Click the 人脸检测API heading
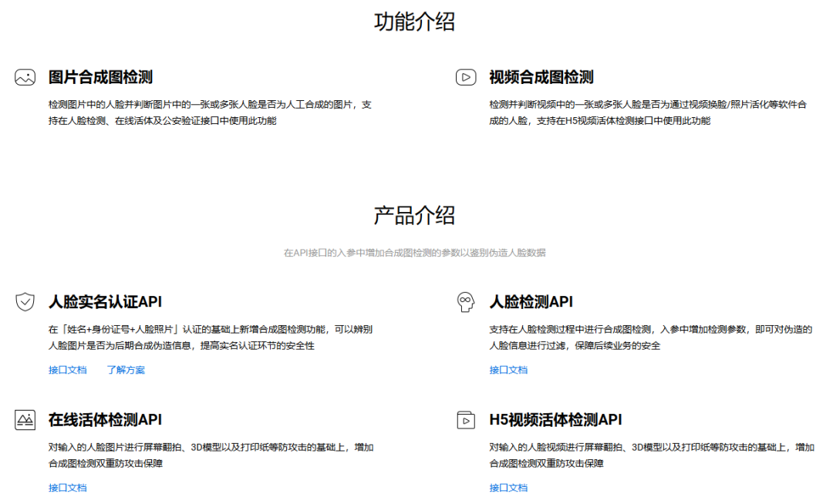Image resolution: width=833 pixels, height=504 pixels. click(530, 302)
